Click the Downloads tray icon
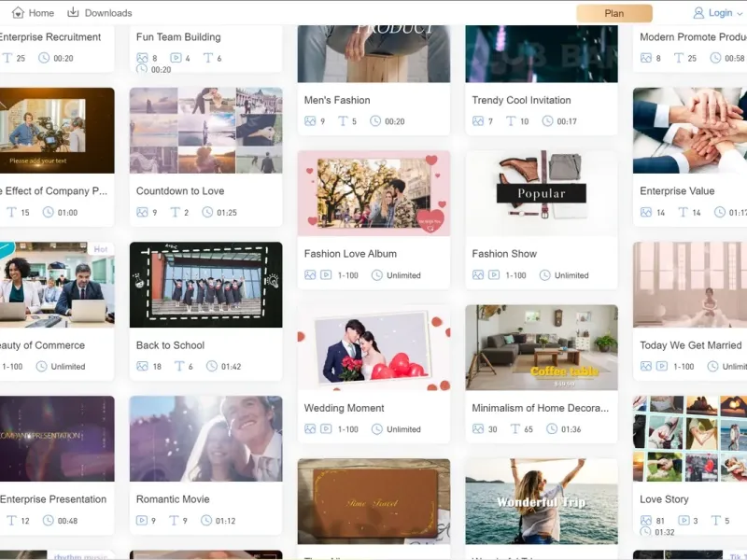The image size is (747, 560). point(73,12)
